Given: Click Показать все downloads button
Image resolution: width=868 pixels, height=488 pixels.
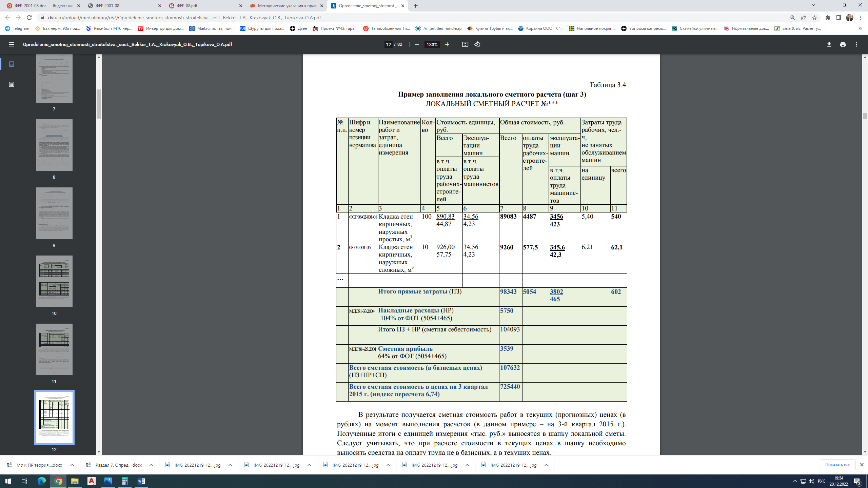Looking at the screenshot, I should [837, 465].
